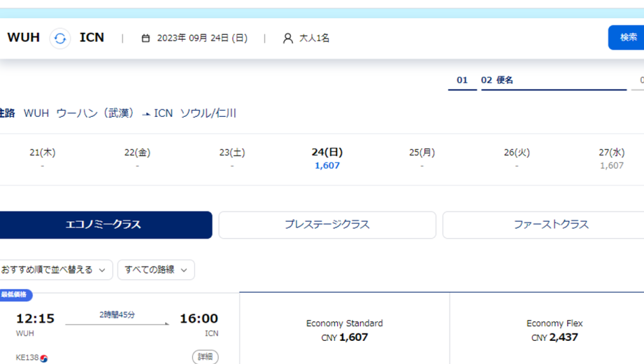
Task: Expand the すべての路線 route filter
Action: (x=156, y=269)
